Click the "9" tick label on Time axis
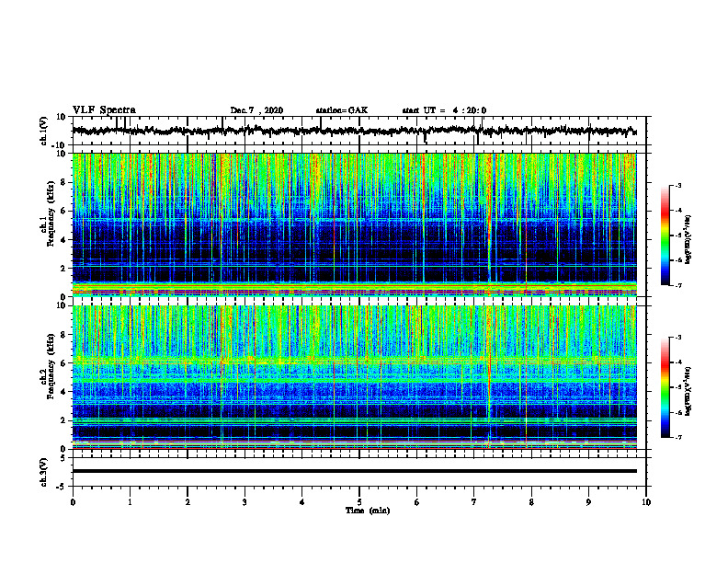The width and height of the screenshot is (728, 563). (x=588, y=502)
